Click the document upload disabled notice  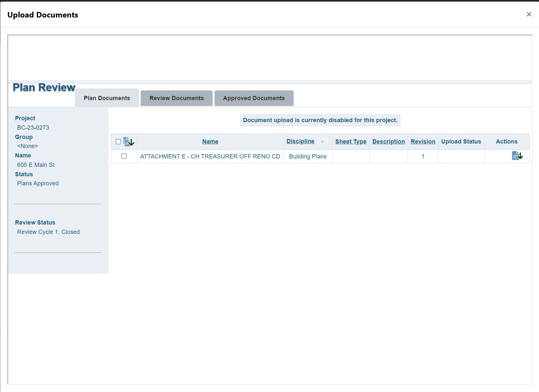click(x=320, y=120)
